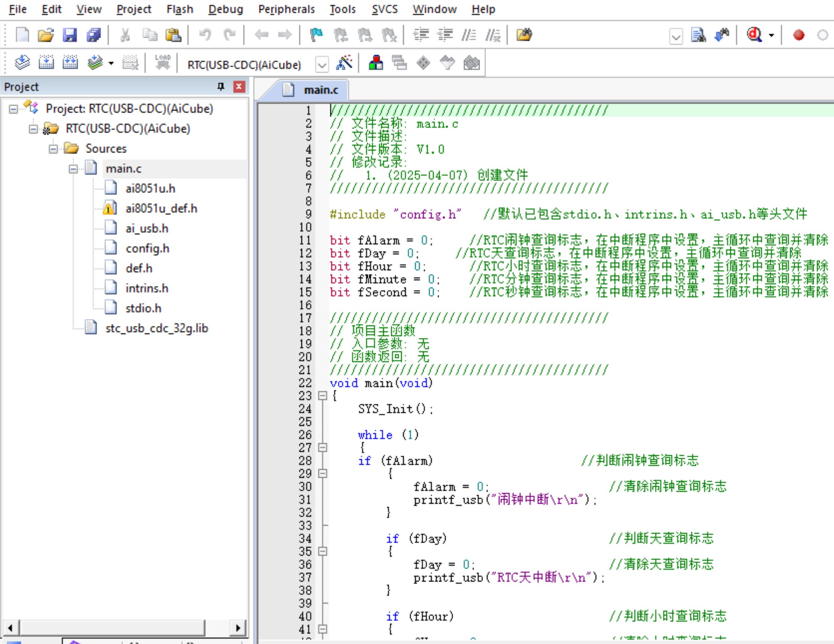Click Project panel scrollbar right arrow
Viewport: 834px width, 644px height.
[x=238, y=628]
